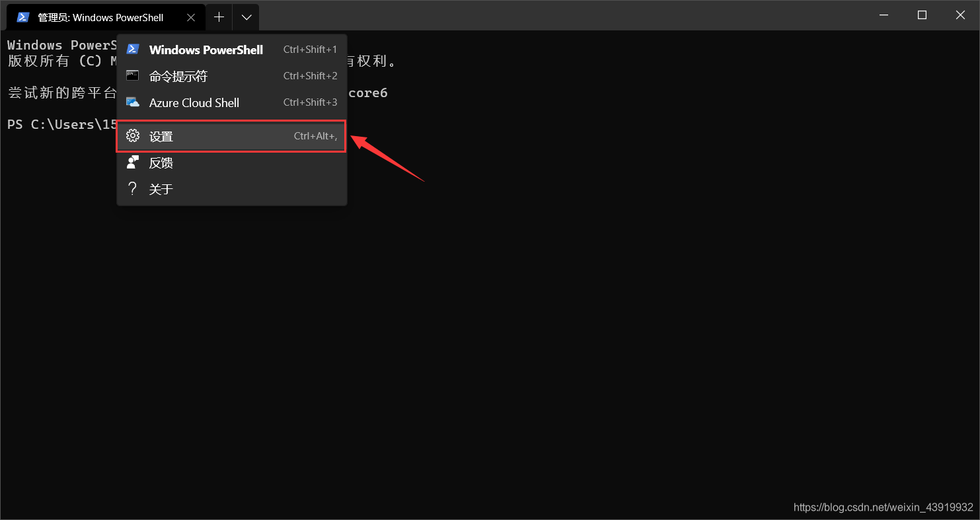
Task: Click the Azure cloud menu icon
Action: point(133,102)
